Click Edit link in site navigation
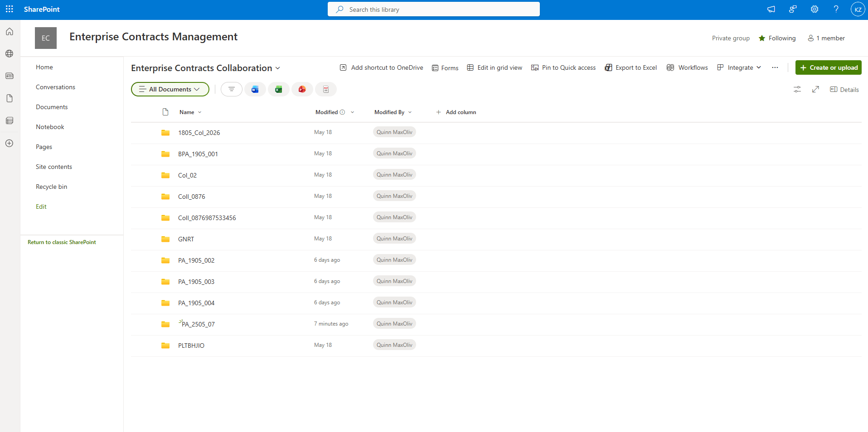The image size is (868, 432). 41,206
